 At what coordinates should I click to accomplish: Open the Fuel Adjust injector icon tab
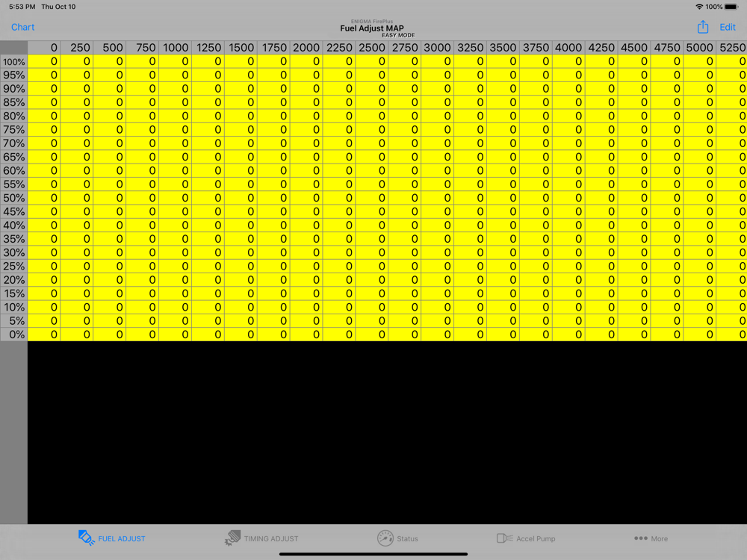click(x=86, y=538)
